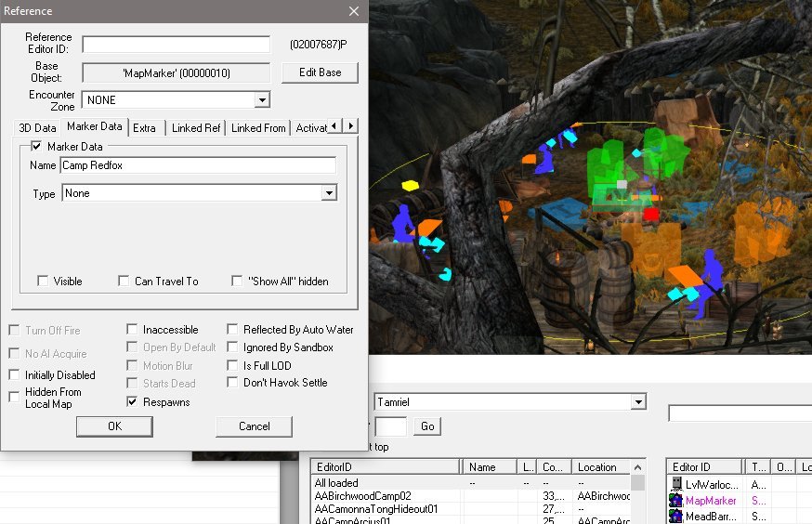Switch to the 3D Data tab

pyautogui.click(x=37, y=128)
